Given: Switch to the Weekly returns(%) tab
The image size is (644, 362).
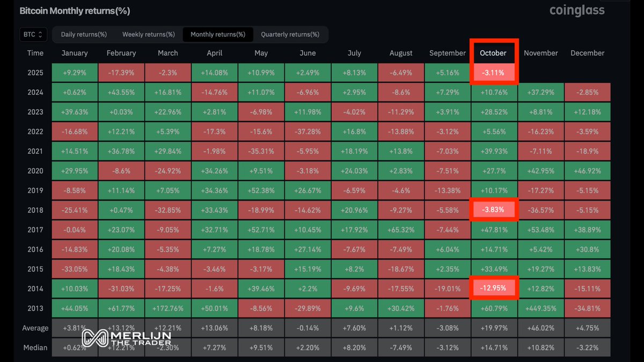Looking at the screenshot, I should [x=148, y=34].
